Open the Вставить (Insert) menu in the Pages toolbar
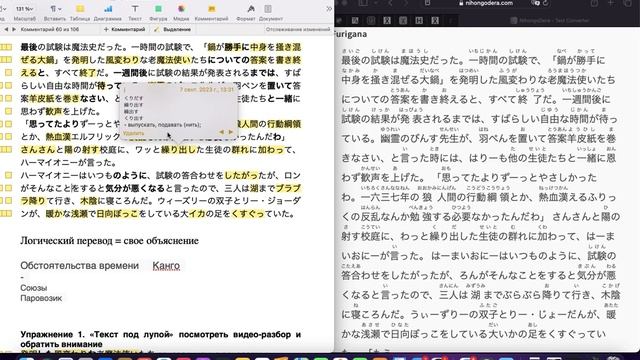640x360 pixels. click(x=55, y=9)
